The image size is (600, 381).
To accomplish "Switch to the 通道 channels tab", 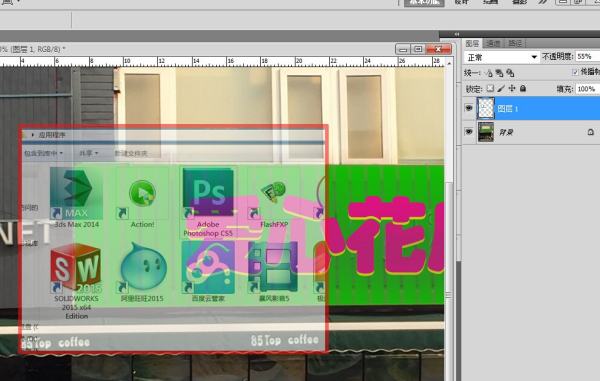I will 493,44.
